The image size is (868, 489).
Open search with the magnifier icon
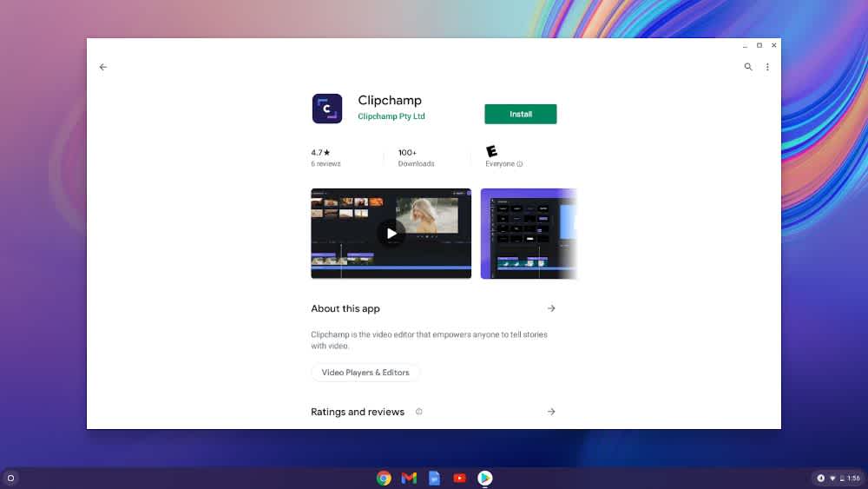[748, 67]
